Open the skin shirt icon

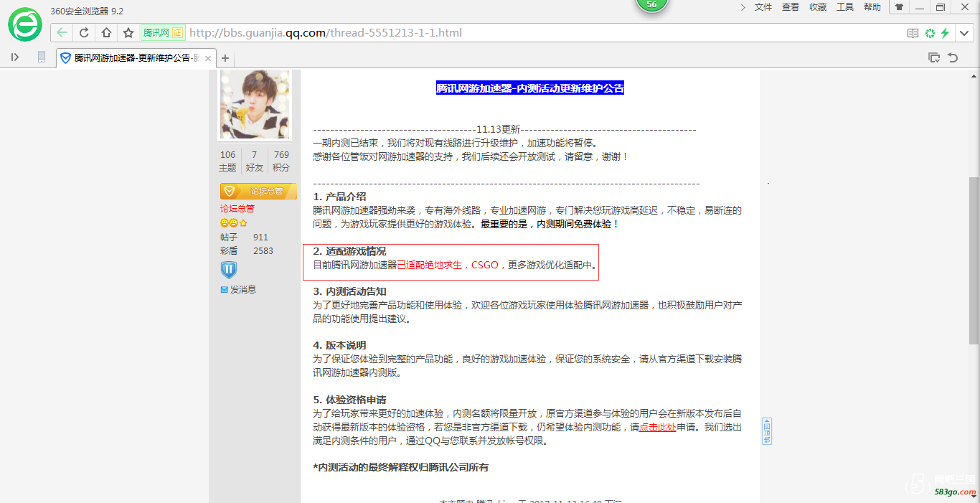[899, 7]
